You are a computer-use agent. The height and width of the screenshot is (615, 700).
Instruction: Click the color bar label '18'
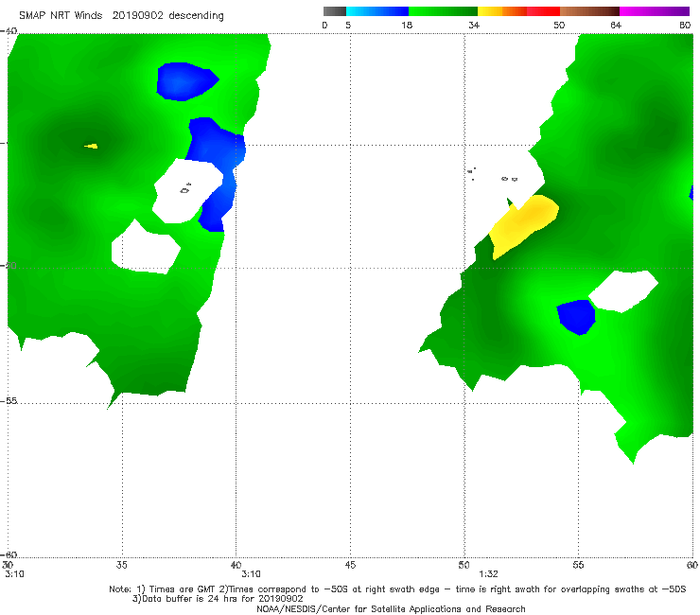(407, 25)
